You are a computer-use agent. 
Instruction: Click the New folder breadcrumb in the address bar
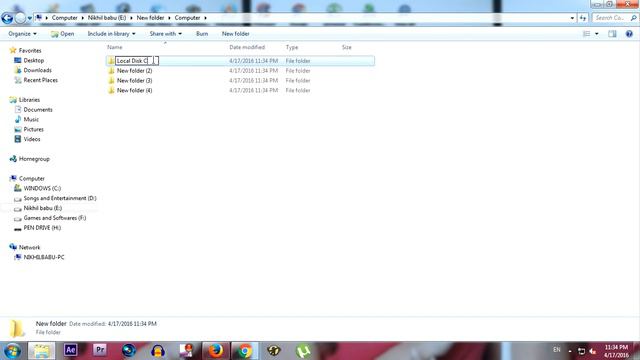150,18
